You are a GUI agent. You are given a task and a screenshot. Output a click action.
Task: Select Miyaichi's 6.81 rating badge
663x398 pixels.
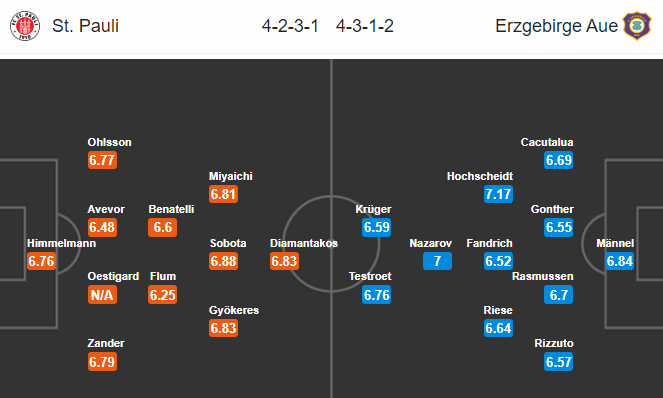point(223,194)
